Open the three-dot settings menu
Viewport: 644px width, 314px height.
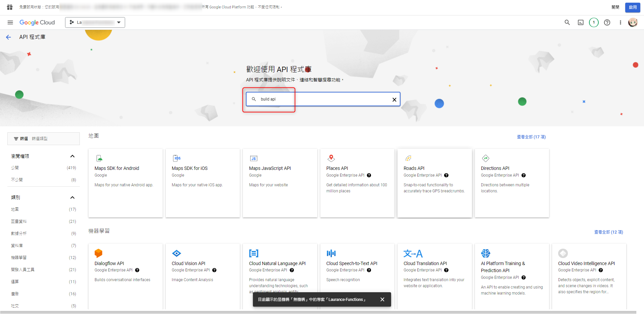tap(620, 22)
